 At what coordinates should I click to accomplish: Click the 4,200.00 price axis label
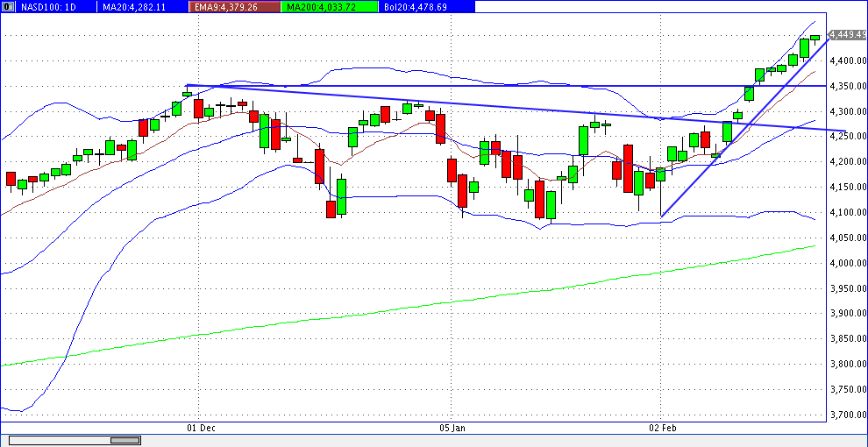(846, 161)
